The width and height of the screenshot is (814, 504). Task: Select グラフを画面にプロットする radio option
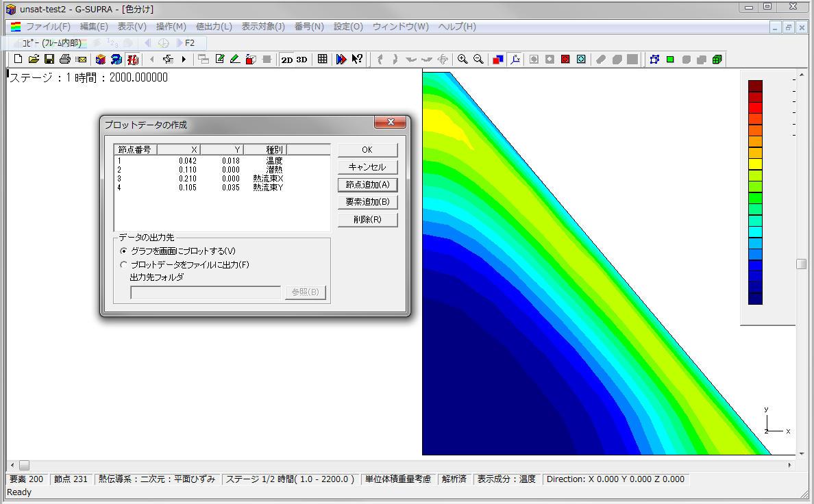tap(123, 251)
